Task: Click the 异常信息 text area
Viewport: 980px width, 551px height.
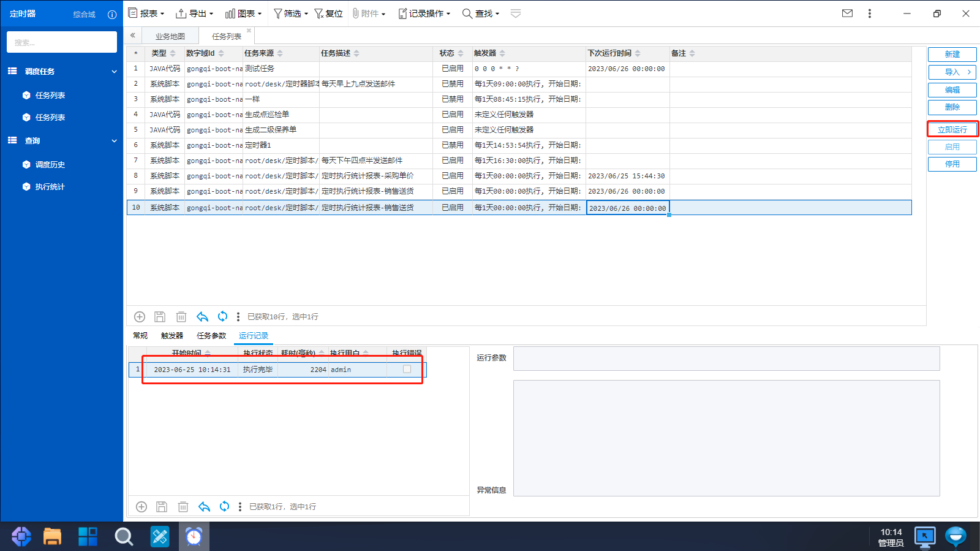Action: click(x=726, y=438)
